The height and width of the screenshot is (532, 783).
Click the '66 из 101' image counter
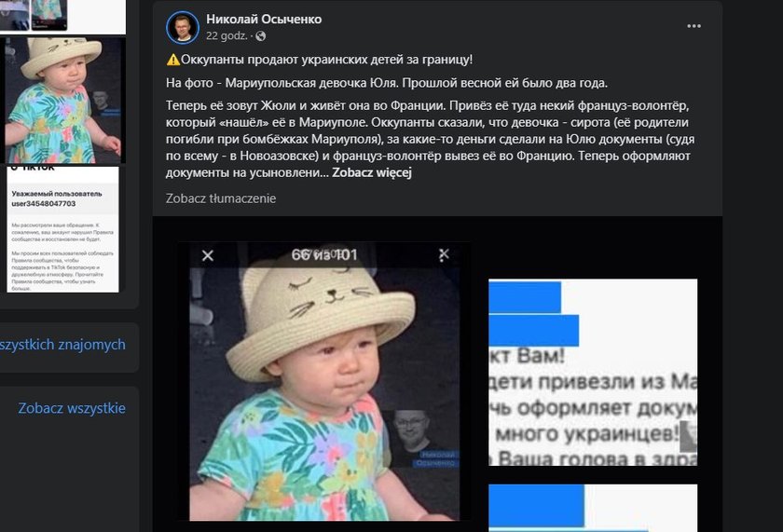tap(324, 255)
